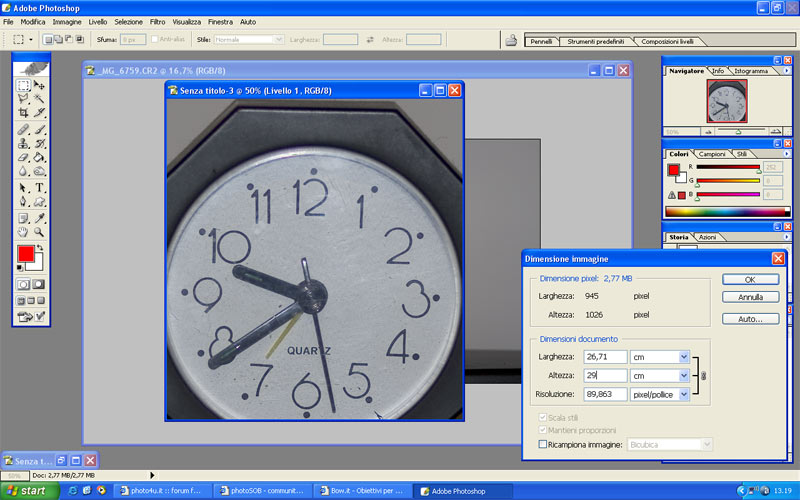800x500 pixels.
Task: Select the Move tool
Action: click(40, 86)
